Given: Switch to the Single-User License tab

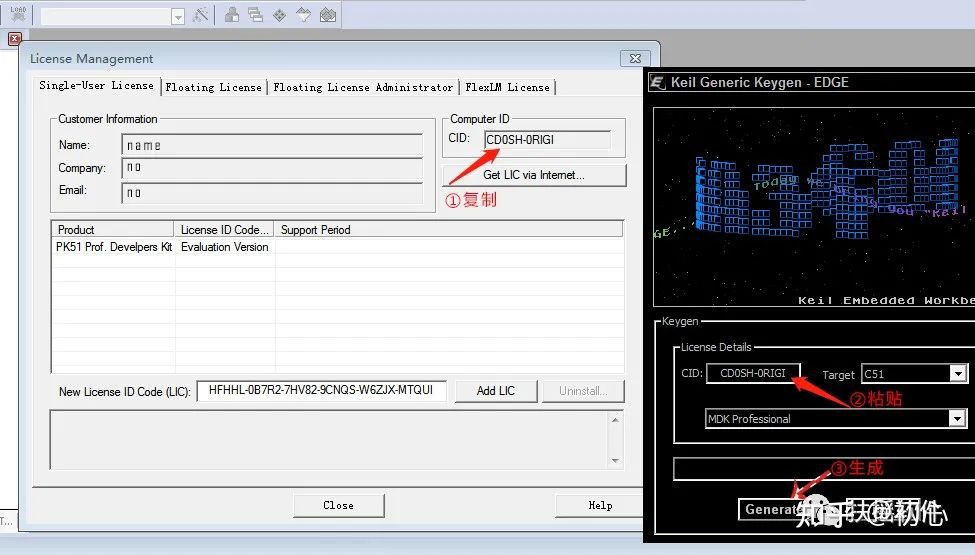Looking at the screenshot, I should [96, 86].
